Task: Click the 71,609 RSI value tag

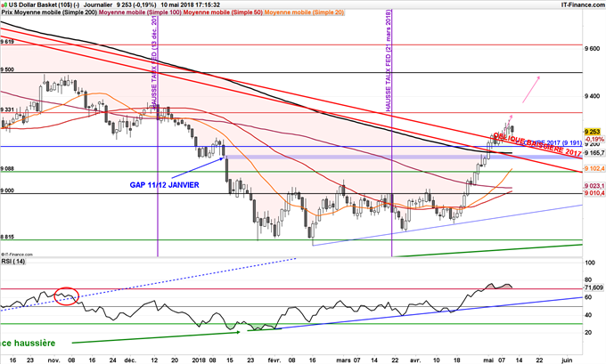Action: coord(594,288)
